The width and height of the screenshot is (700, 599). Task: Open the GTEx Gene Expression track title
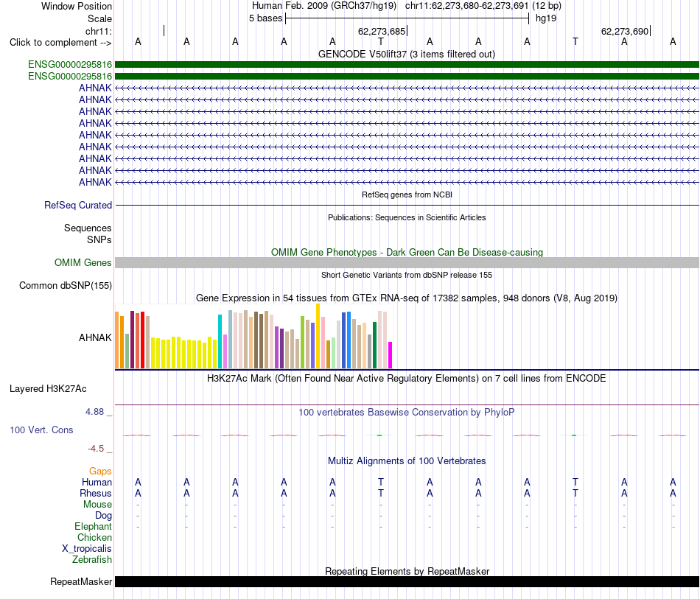pyautogui.click(x=407, y=298)
